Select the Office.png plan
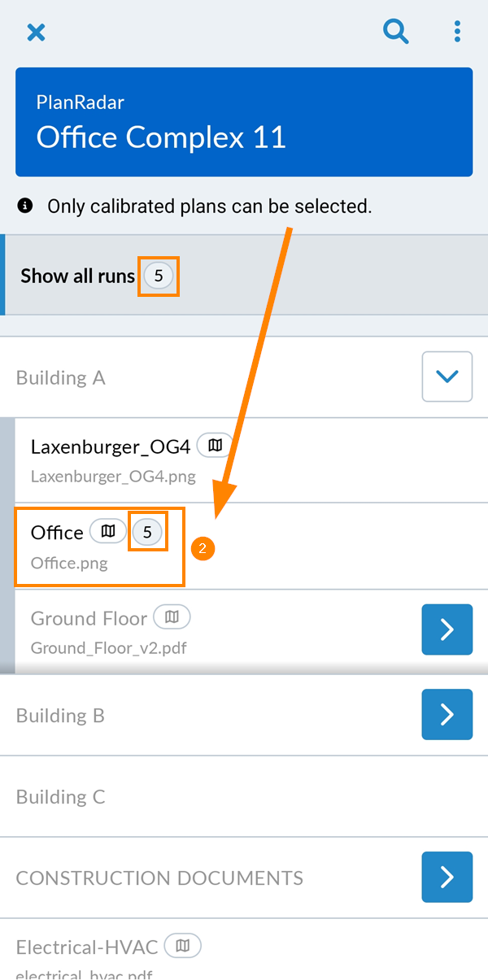This screenshot has height=980, width=488. [69, 561]
